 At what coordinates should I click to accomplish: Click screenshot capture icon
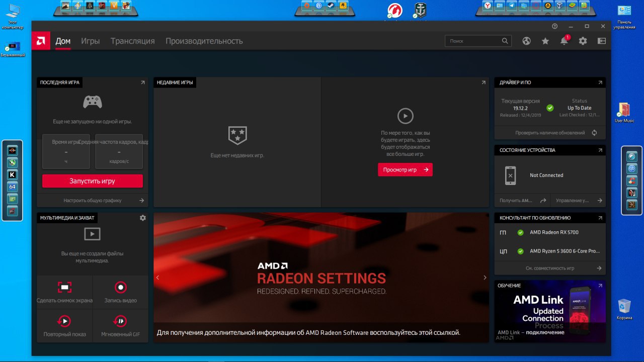64,287
